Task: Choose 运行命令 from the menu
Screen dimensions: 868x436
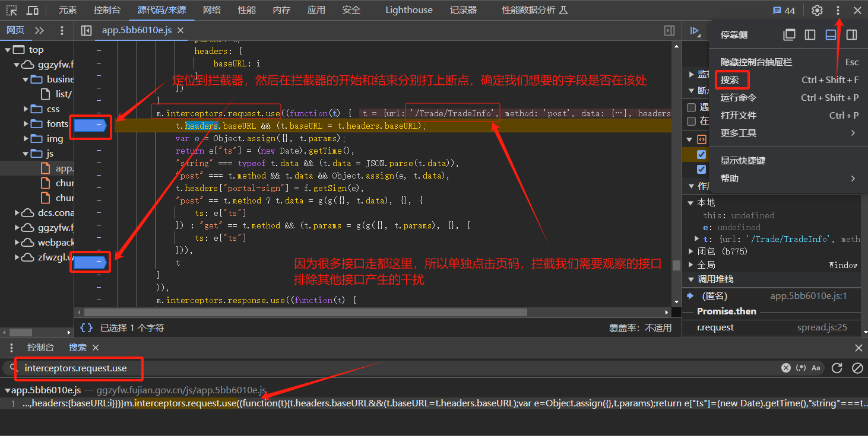Action: click(x=790, y=97)
